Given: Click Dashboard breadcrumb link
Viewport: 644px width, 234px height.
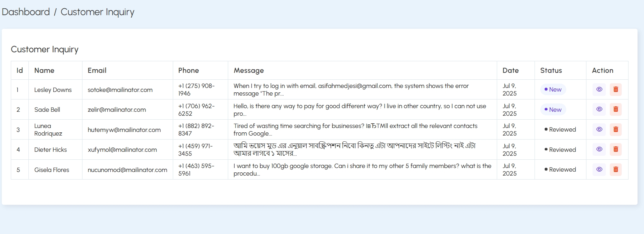Looking at the screenshot, I should [x=26, y=12].
